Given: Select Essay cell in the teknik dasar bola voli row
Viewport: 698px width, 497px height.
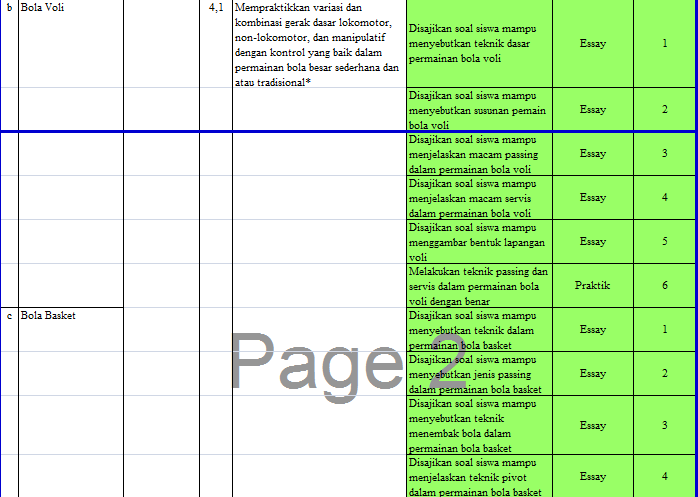Looking at the screenshot, I should coord(592,43).
